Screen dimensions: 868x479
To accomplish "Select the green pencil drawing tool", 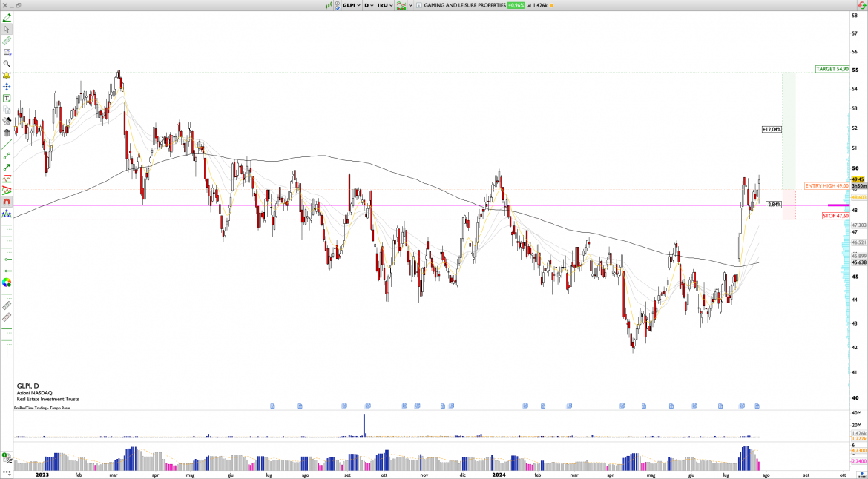I will [7, 17].
